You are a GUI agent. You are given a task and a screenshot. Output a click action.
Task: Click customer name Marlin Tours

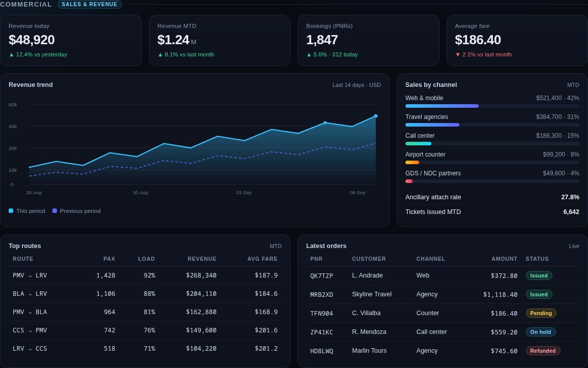click(x=369, y=350)
